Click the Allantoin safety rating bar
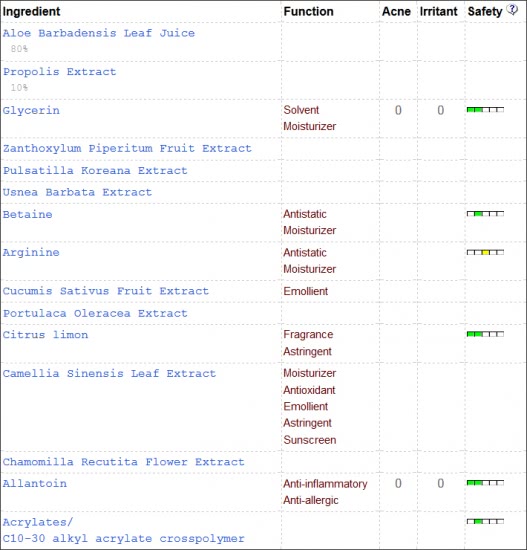The image size is (527, 550). click(x=485, y=483)
